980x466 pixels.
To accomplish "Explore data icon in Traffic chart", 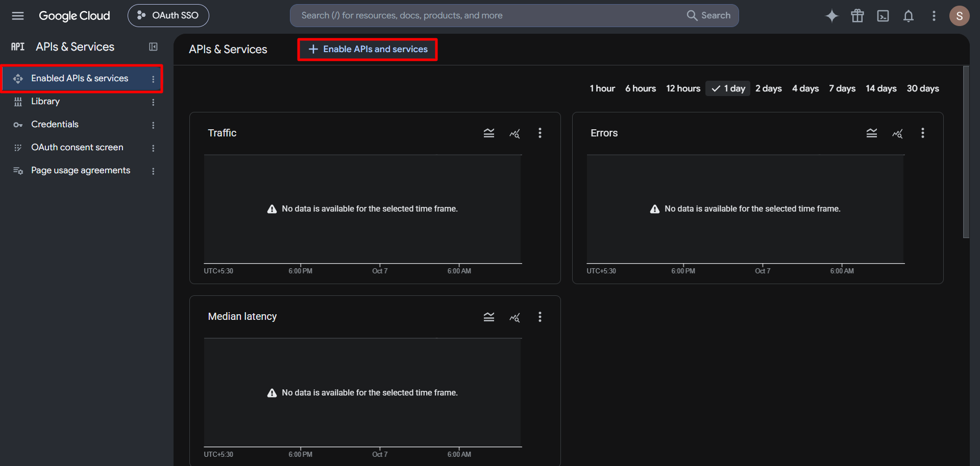I will point(514,133).
